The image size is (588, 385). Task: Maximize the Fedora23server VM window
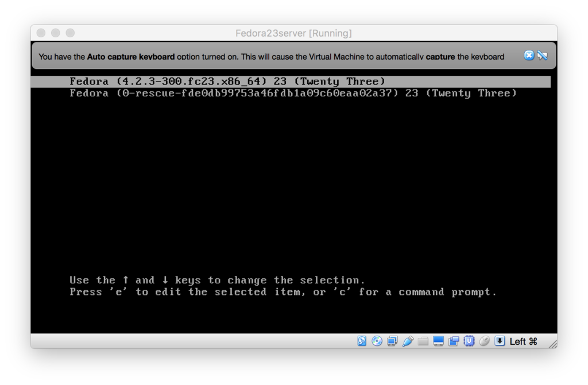tap(70, 33)
